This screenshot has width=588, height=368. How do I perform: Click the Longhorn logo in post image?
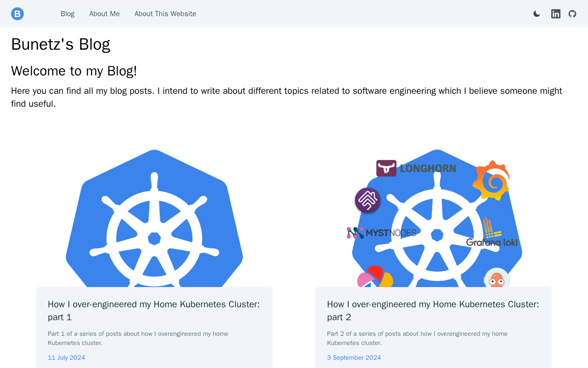(x=416, y=168)
